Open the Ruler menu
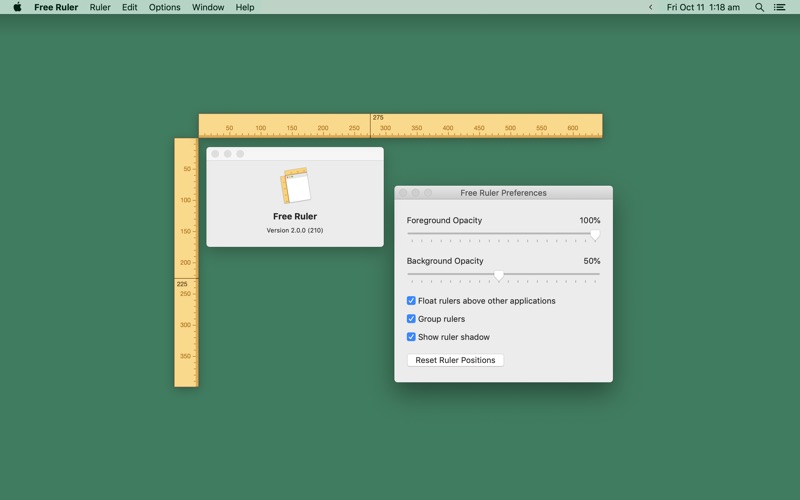The width and height of the screenshot is (800, 500). (x=100, y=7)
